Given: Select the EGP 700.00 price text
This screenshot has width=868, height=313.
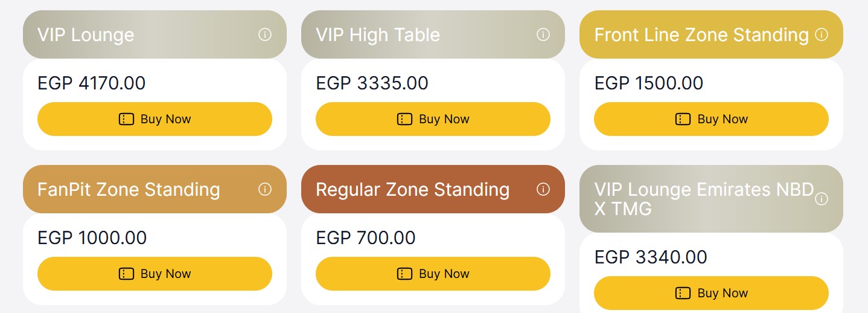Looking at the screenshot, I should 366,237.
